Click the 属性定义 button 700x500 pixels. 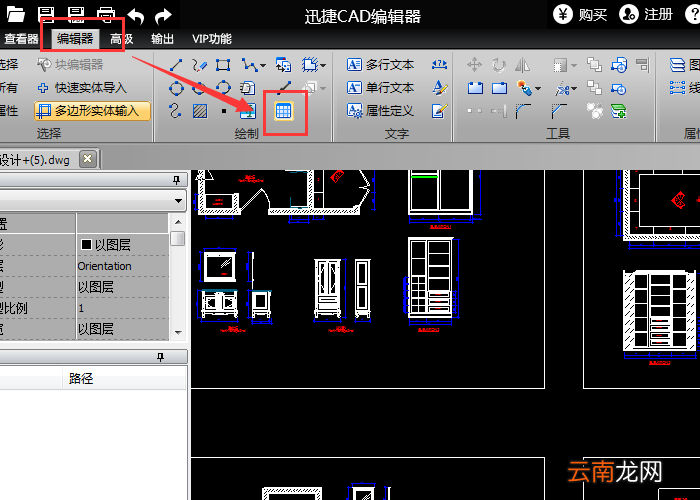(x=380, y=111)
